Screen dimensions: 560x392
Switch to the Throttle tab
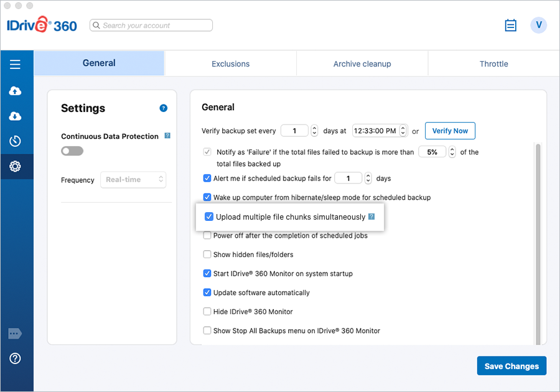click(x=493, y=64)
